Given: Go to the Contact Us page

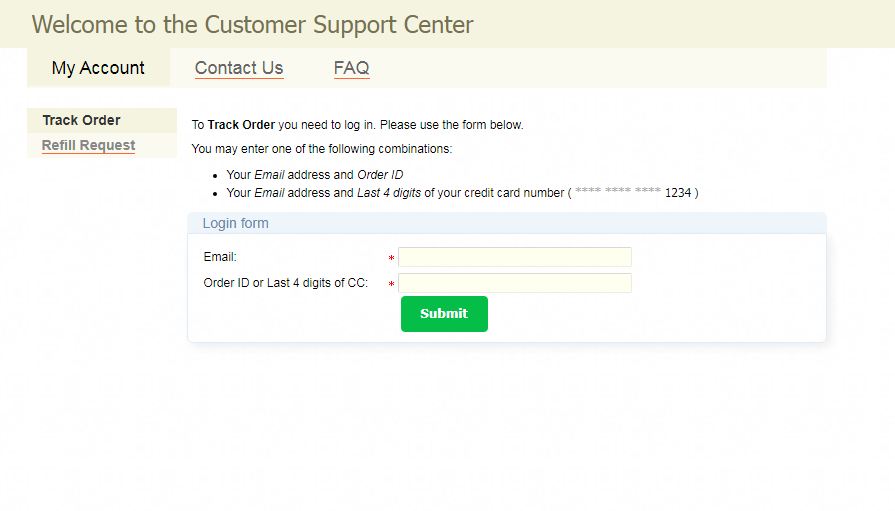Looking at the screenshot, I should [239, 68].
